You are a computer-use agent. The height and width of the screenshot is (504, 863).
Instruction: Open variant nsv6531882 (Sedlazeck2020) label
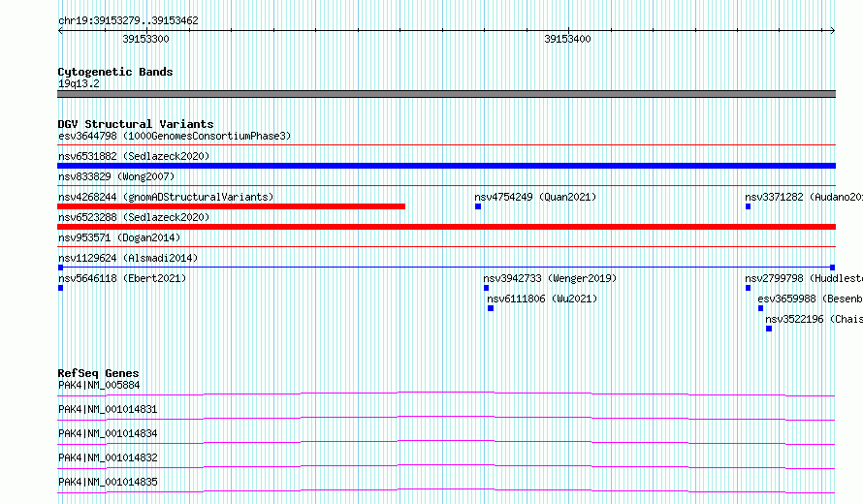coord(134,156)
